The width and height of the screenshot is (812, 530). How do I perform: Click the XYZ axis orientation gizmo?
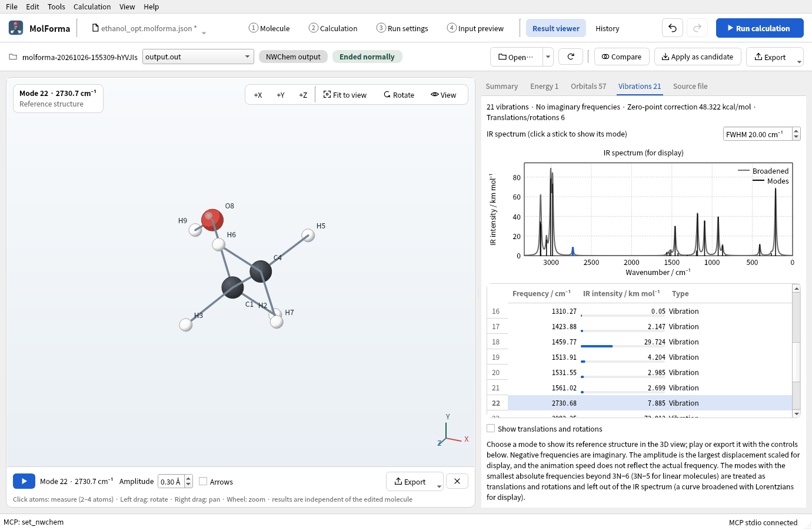452,432
